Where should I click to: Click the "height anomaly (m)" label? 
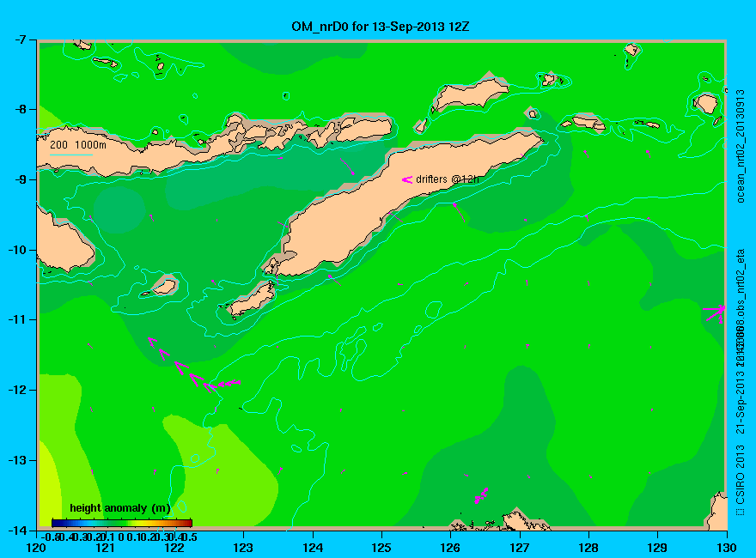pyautogui.click(x=119, y=508)
